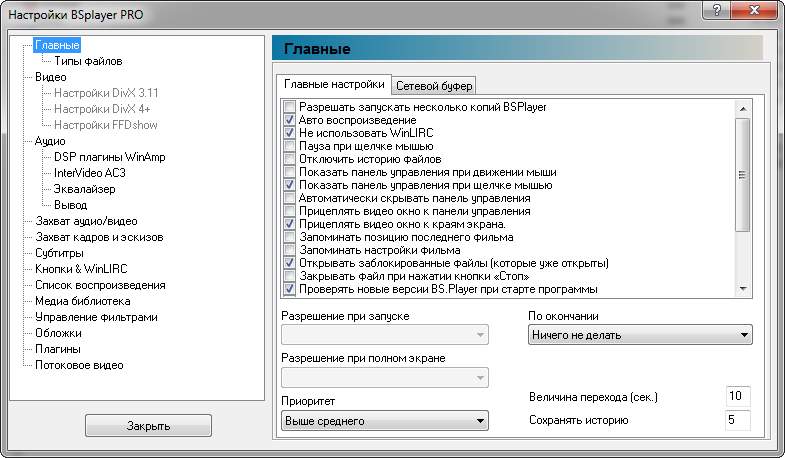Image resolution: width=785 pixels, height=458 pixels.
Task: Select Вывод audio tree item
Action: tap(71, 205)
